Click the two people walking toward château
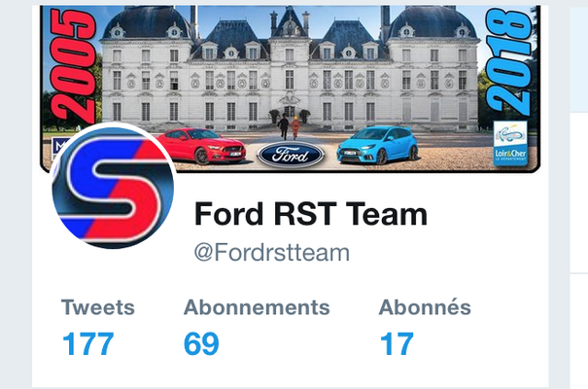 (289, 126)
